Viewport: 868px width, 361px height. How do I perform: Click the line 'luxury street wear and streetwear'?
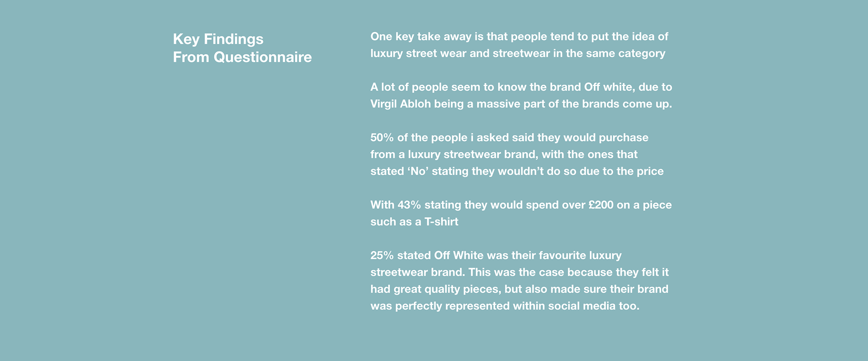coord(518,53)
